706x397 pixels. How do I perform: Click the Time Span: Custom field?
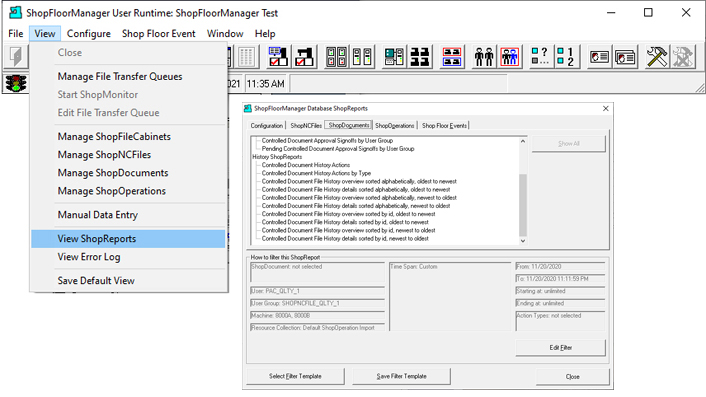[450, 297]
